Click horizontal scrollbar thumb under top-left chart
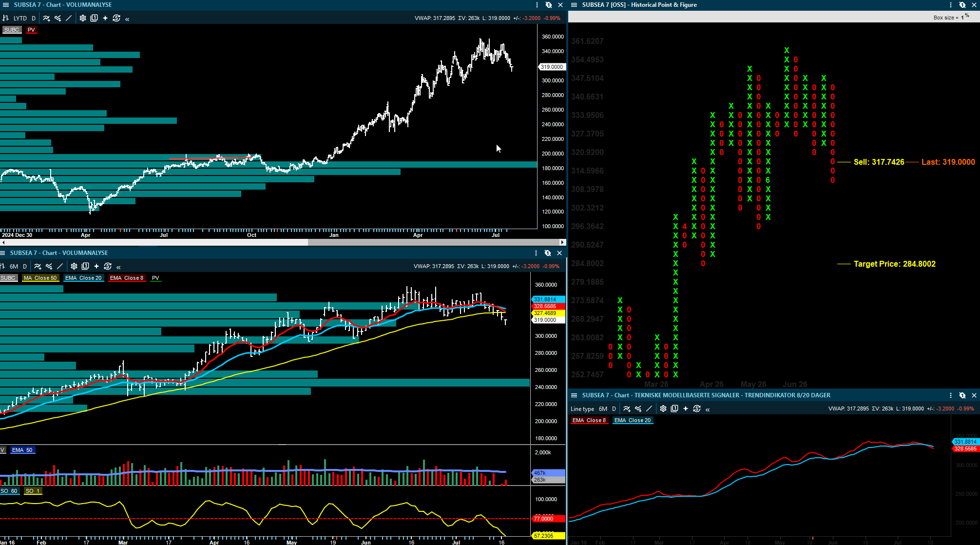The height and width of the screenshot is (545, 980). click(433, 242)
